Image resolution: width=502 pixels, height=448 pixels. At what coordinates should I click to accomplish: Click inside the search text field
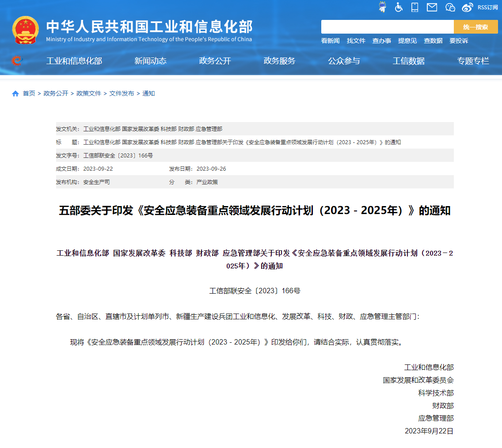pos(387,27)
